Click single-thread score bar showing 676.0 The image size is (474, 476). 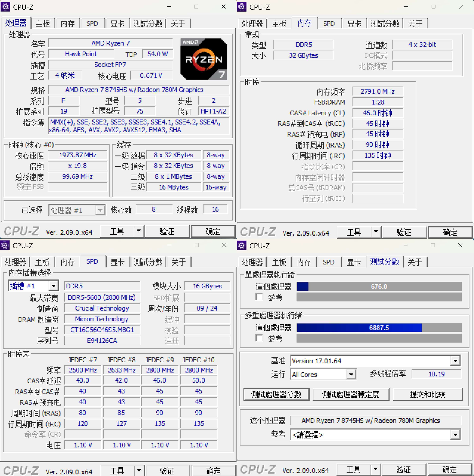(x=379, y=286)
